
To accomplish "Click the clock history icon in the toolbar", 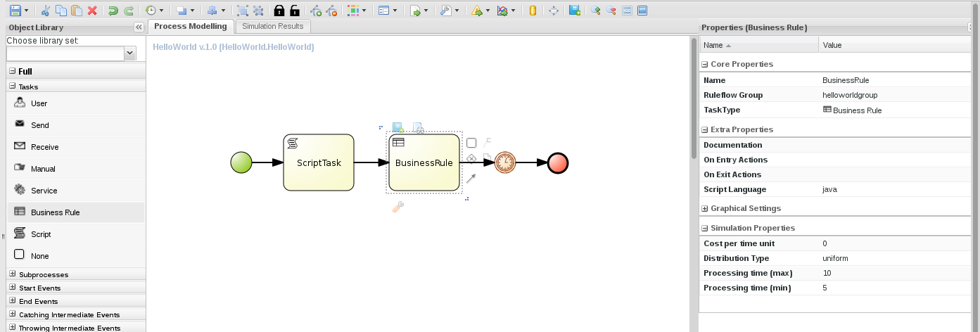I will pyautogui.click(x=151, y=11).
